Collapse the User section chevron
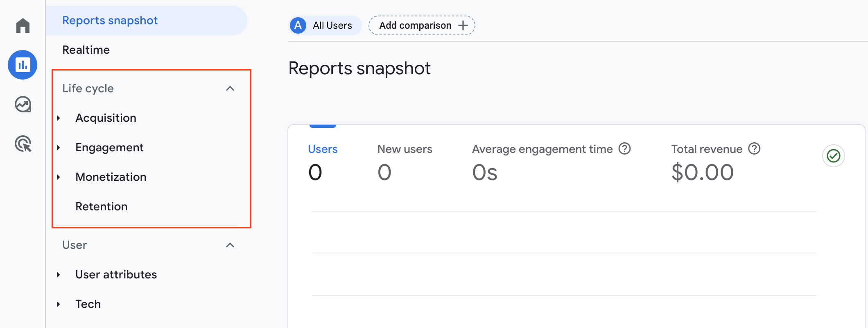 pos(230,245)
